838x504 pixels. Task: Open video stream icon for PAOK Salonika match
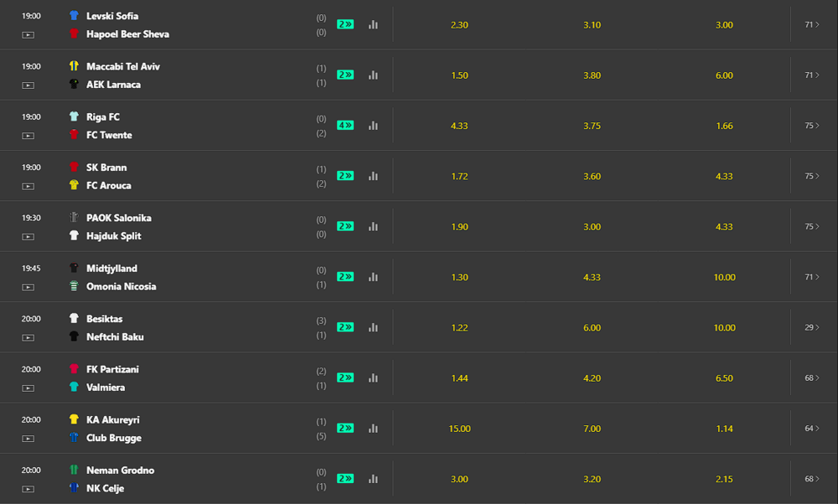[28, 237]
